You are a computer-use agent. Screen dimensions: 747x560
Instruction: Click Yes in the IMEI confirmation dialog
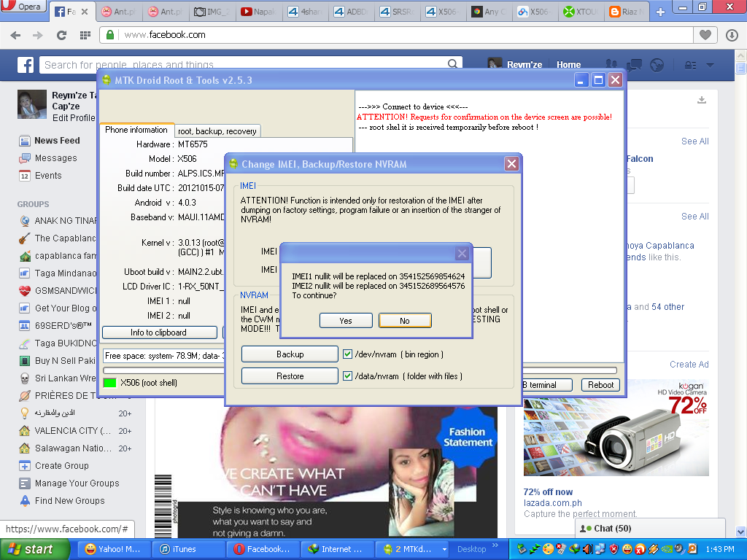tap(346, 321)
